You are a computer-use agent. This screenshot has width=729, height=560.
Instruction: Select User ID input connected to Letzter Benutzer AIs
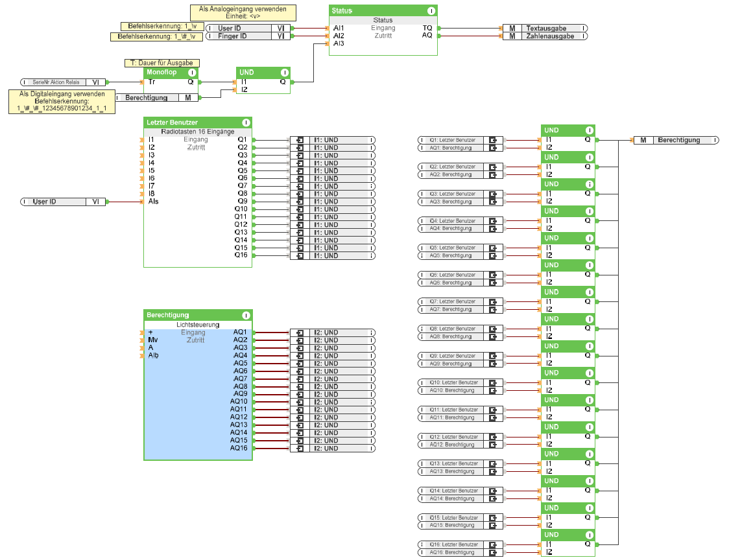pyautogui.click(x=63, y=202)
